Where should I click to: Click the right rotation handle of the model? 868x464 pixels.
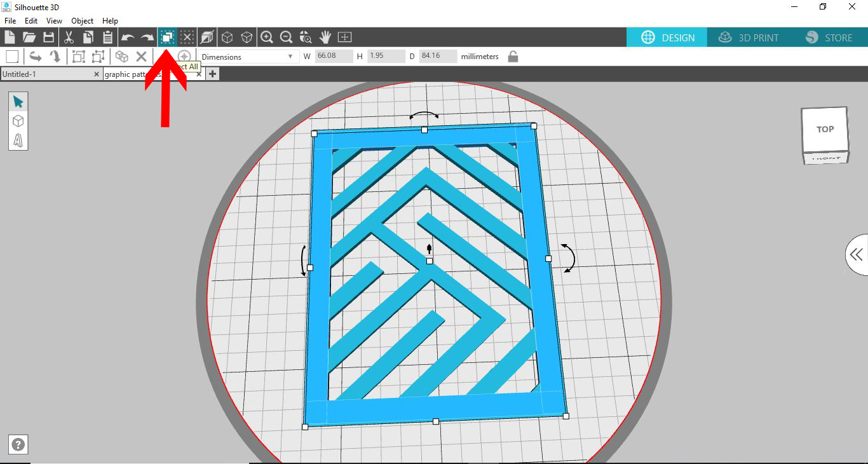point(569,257)
